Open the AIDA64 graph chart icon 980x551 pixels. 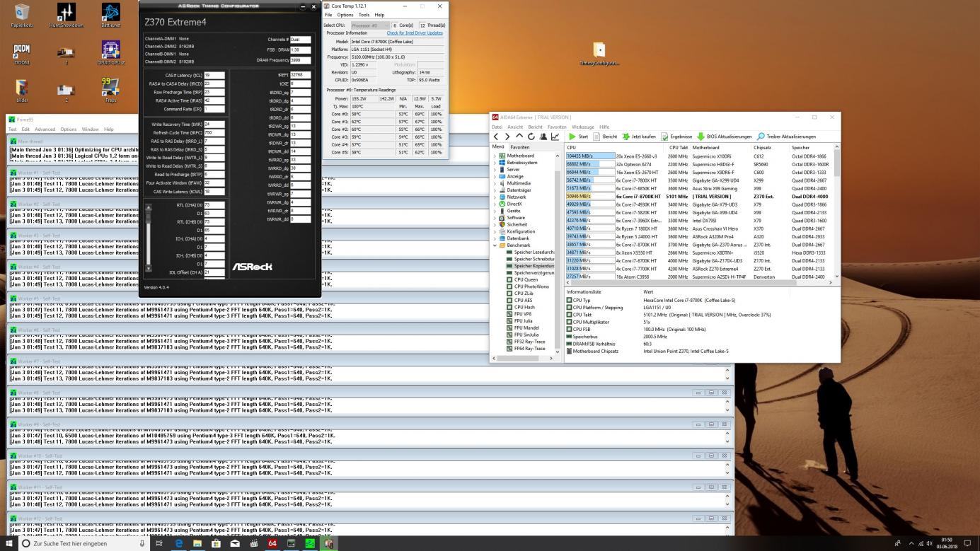tap(555, 137)
